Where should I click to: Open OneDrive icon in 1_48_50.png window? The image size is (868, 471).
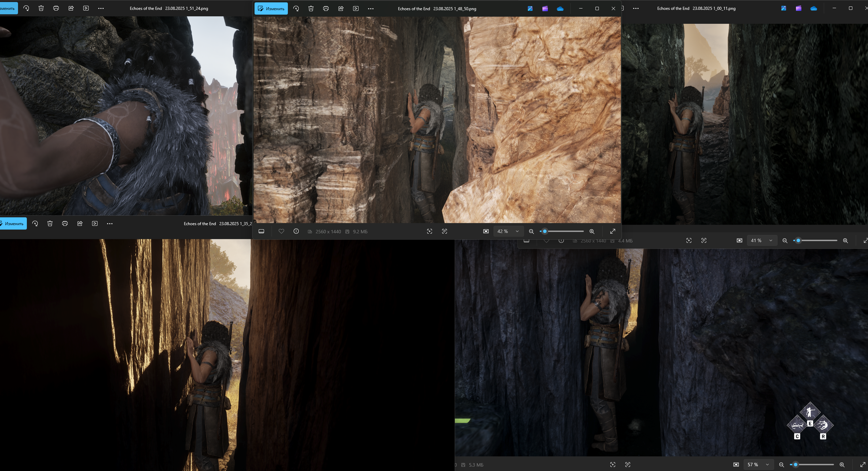[560, 8]
